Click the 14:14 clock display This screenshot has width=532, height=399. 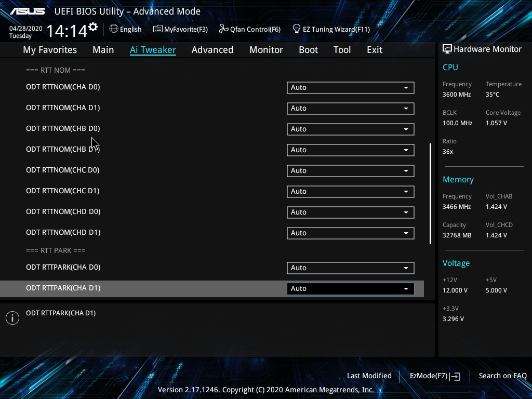tap(67, 31)
